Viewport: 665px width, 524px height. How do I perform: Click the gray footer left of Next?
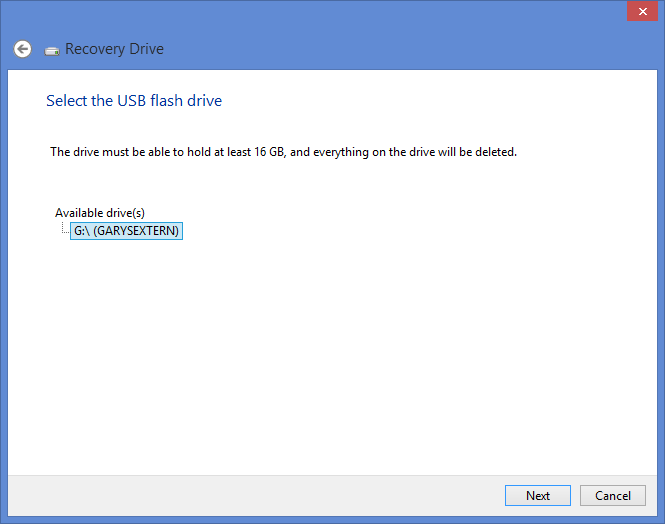tap(250, 495)
